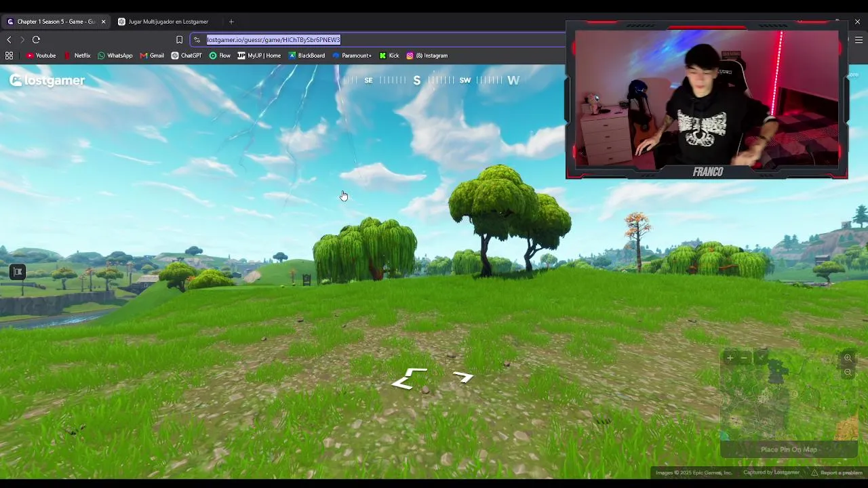Viewport: 868px width, 488px height.
Task: Click the W heading on the compass
Action: click(513, 81)
